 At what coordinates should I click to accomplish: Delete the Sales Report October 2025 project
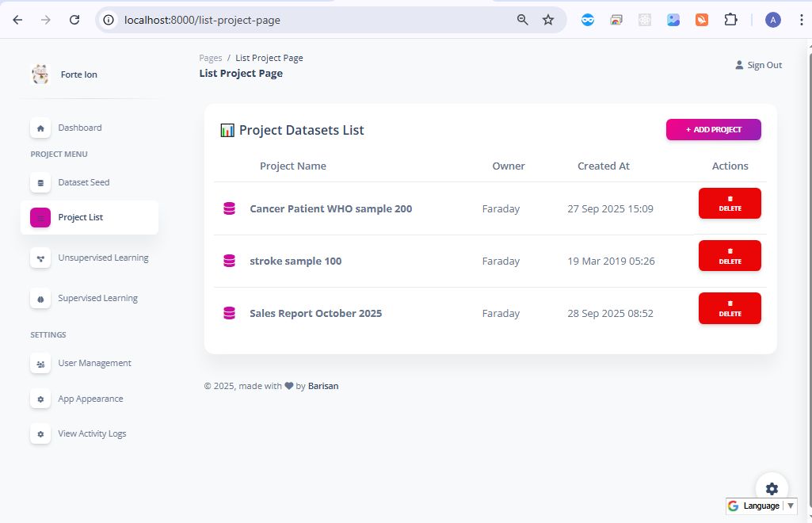point(730,308)
